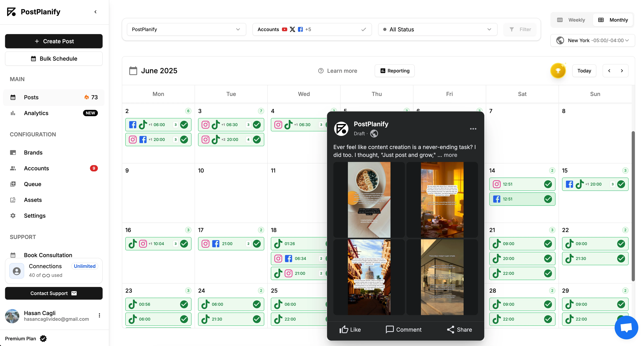The image size is (644, 346).
Task: Open the Havana street image thumbnail
Action: 369,277
